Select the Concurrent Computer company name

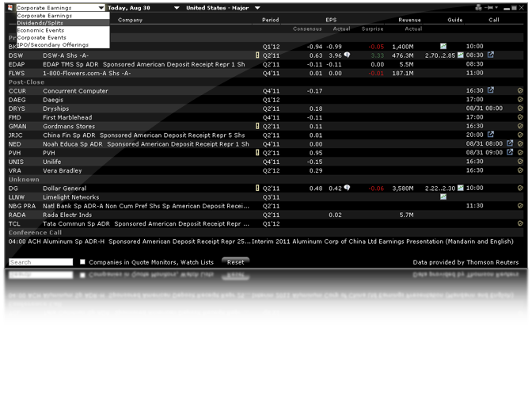(x=75, y=90)
